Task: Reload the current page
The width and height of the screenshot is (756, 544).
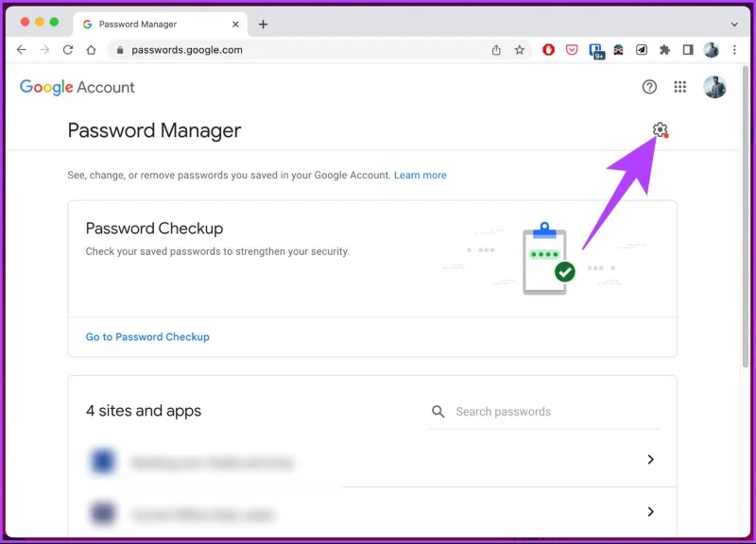Action: [x=68, y=50]
